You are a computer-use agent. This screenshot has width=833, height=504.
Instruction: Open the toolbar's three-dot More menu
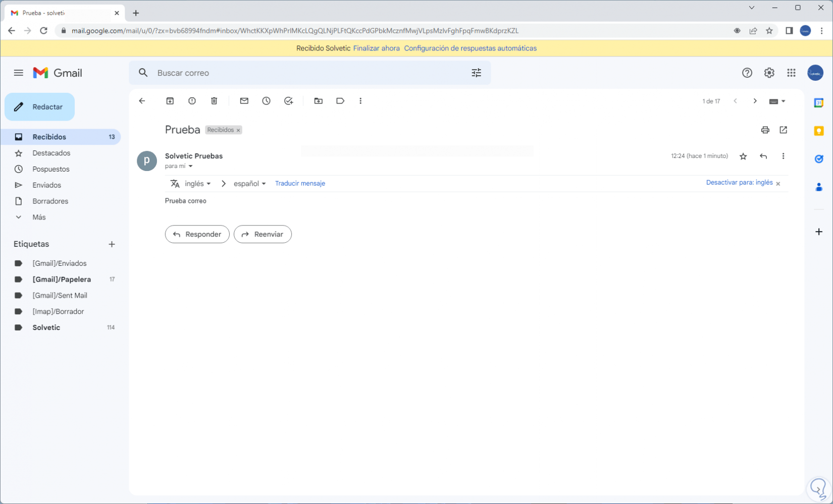click(x=360, y=101)
